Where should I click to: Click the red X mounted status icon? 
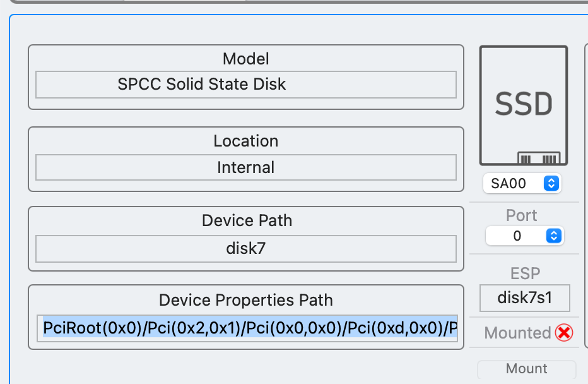(564, 333)
